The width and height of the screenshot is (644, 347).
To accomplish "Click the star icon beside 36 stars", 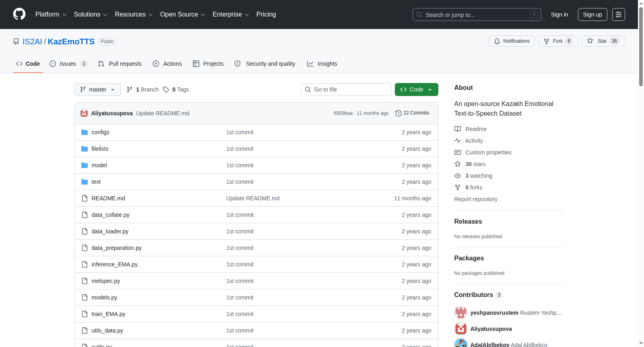I will [x=458, y=164].
